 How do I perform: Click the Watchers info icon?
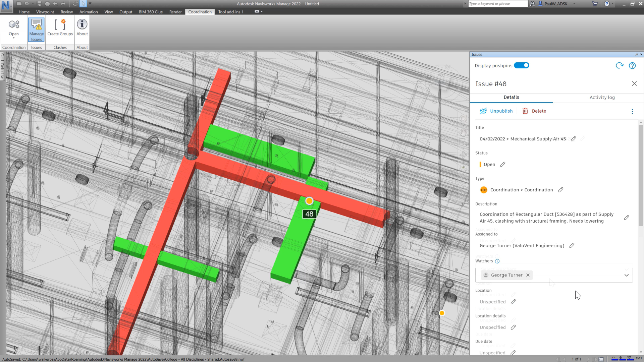click(x=497, y=261)
